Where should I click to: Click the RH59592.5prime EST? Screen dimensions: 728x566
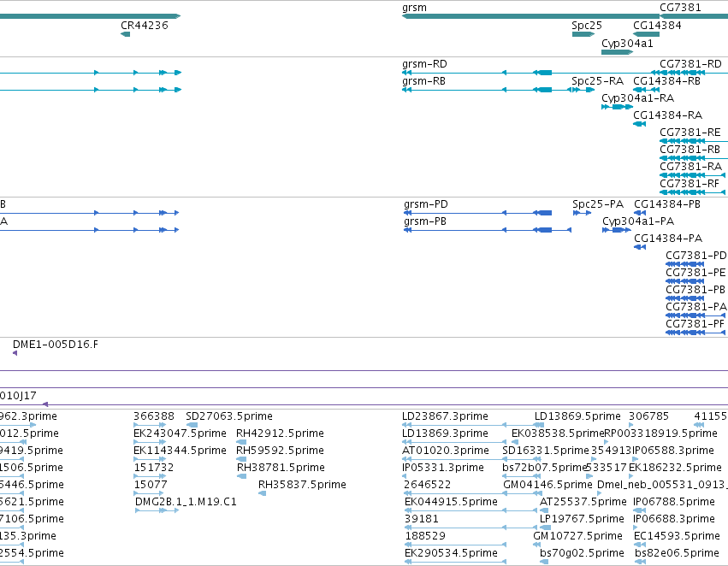pos(241,459)
